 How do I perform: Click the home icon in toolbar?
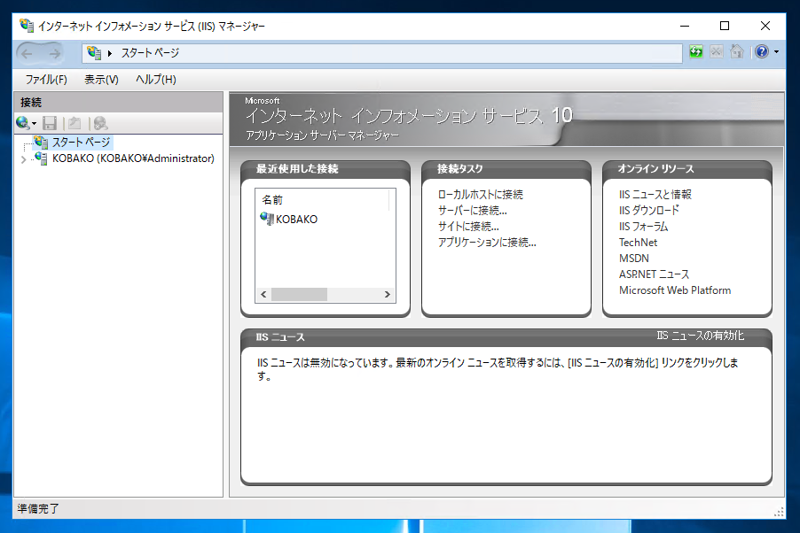(736, 52)
